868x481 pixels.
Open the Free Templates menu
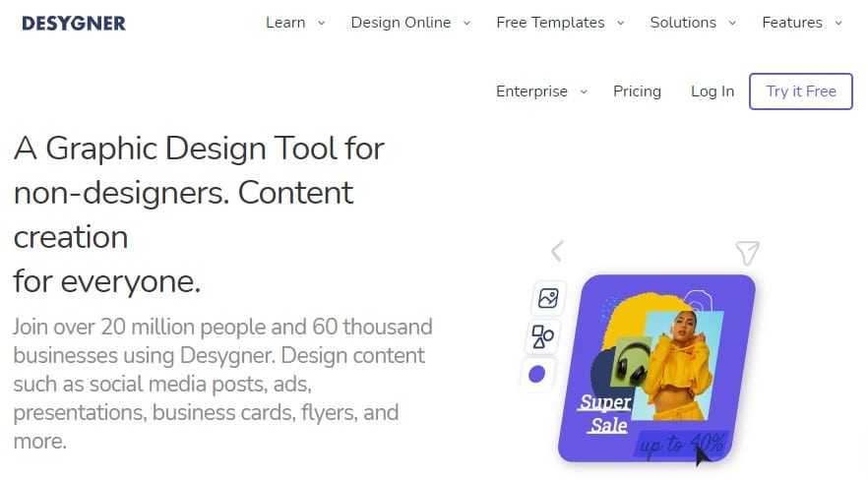point(550,23)
